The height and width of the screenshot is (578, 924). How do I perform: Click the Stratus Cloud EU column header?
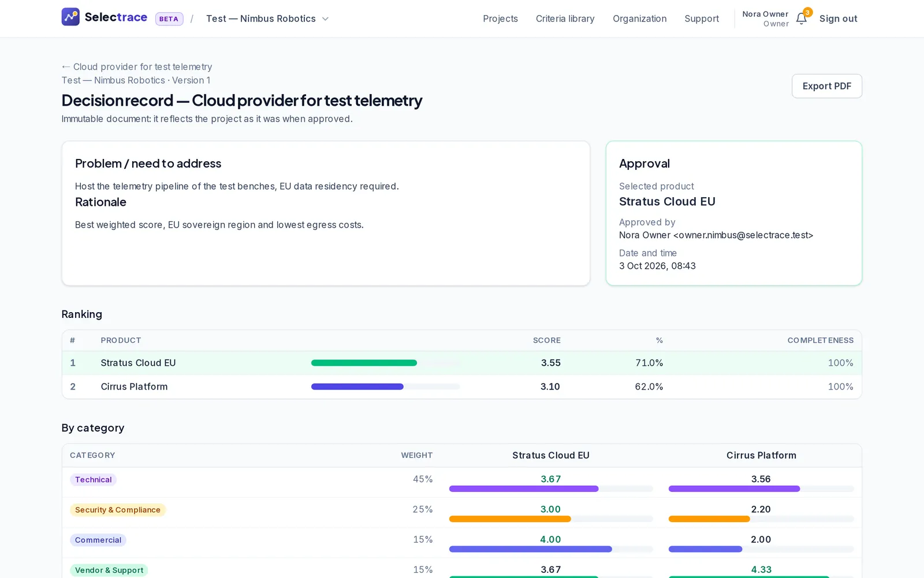coord(551,455)
